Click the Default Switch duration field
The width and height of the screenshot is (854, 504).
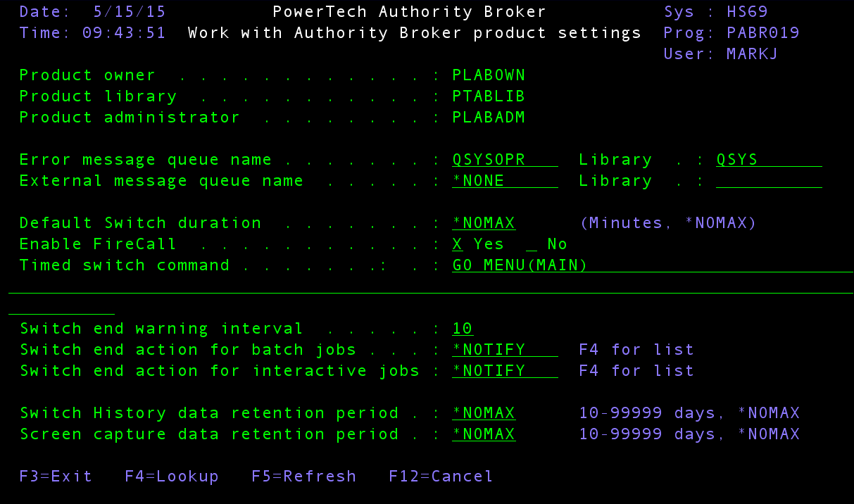(x=484, y=223)
